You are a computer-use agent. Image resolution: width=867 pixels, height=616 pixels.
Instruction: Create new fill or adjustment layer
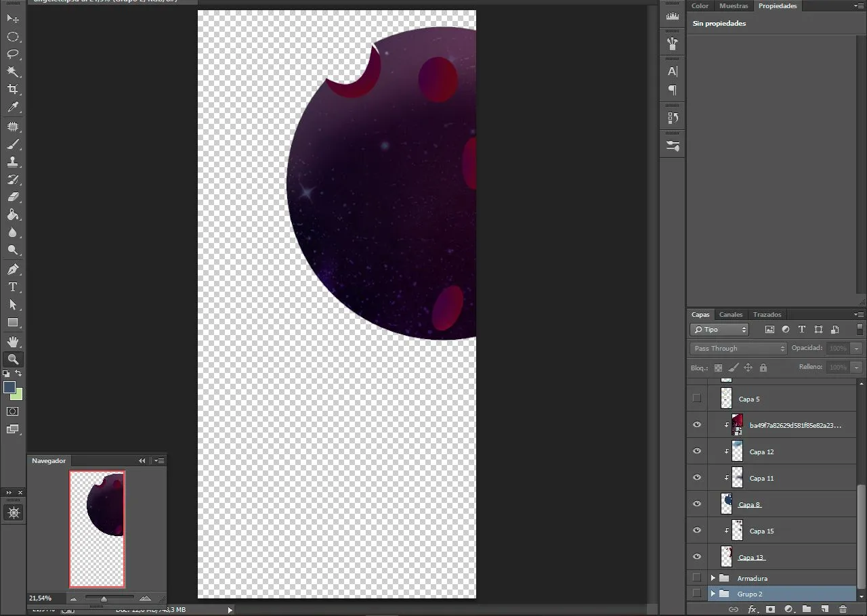(788, 609)
